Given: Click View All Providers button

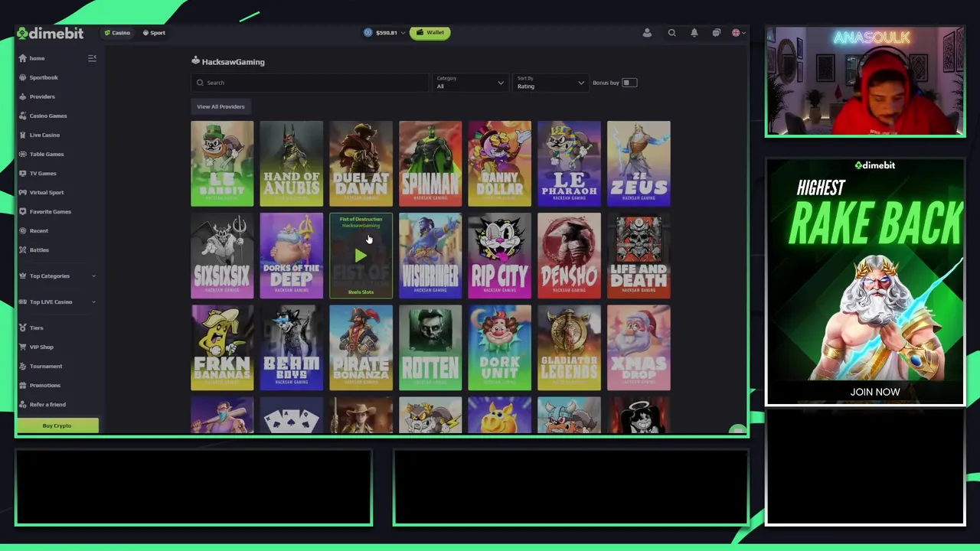Looking at the screenshot, I should [220, 106].
